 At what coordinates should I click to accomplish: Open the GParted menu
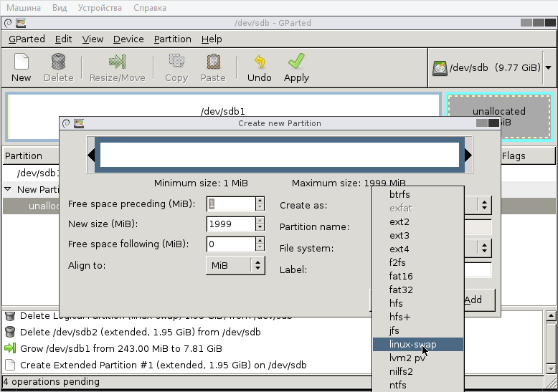click(x=27, y=39)
